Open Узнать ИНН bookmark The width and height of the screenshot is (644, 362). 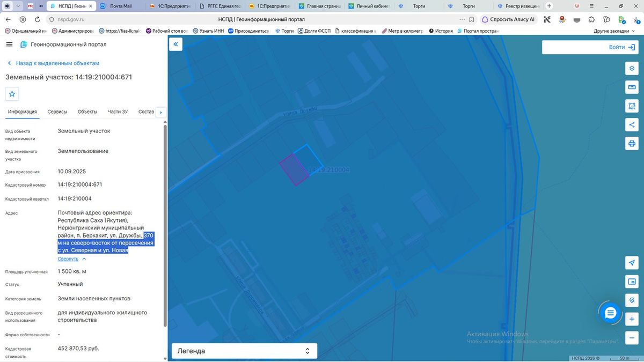click(208, 31)
